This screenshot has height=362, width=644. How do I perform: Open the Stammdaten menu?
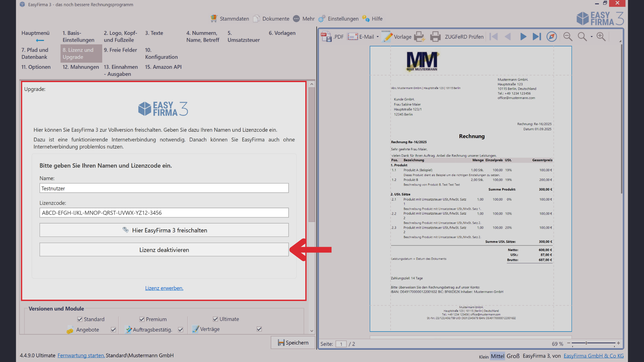point(230,19)
